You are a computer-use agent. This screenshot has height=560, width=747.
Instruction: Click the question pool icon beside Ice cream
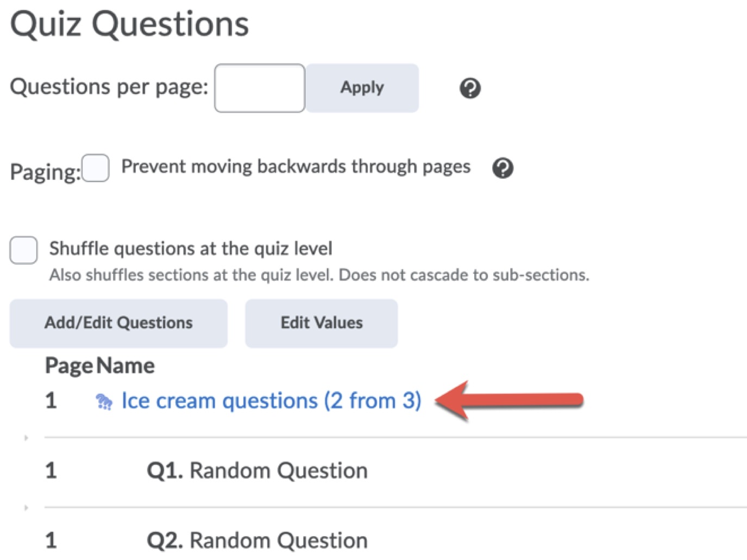pyautogui.click(x=103, y=402)
